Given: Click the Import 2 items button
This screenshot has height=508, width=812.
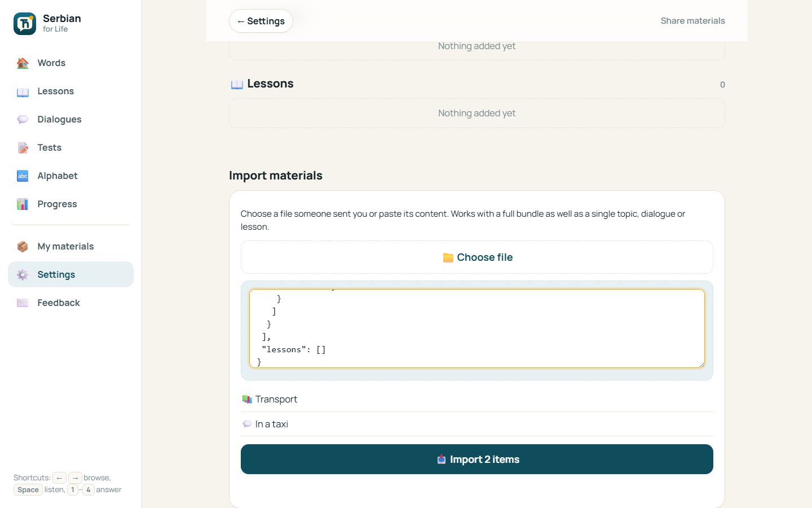Looking at the screenshot, I should pyautogui.click(x=477, y=459).
